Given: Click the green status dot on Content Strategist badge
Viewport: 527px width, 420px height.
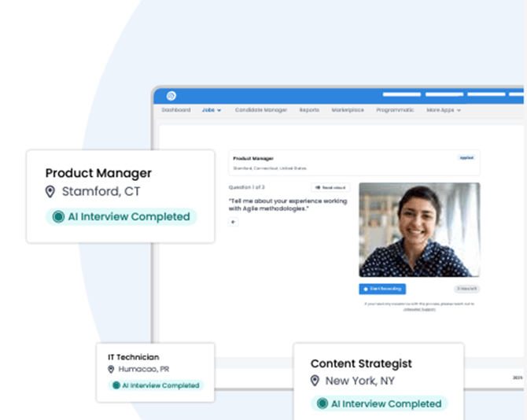Looking at the screenshot, I should [322, 403].
